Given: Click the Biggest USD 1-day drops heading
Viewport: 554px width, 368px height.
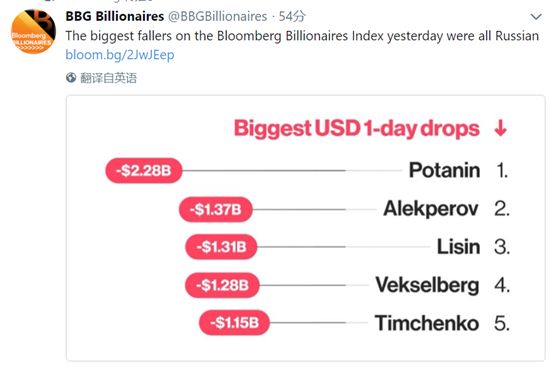Looking at the screenshot, I should click(356, 128).
